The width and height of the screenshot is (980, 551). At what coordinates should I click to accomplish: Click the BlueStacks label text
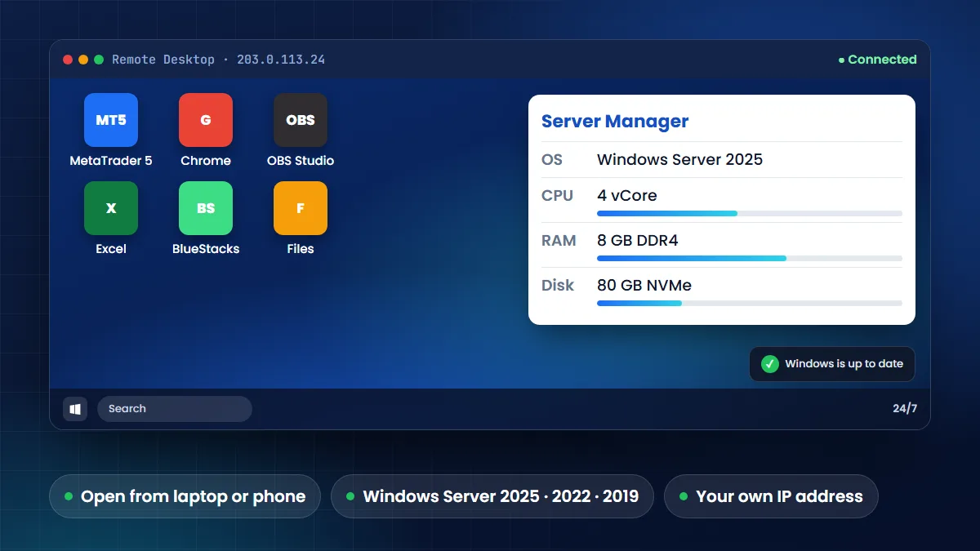click(x=206, y=249)
